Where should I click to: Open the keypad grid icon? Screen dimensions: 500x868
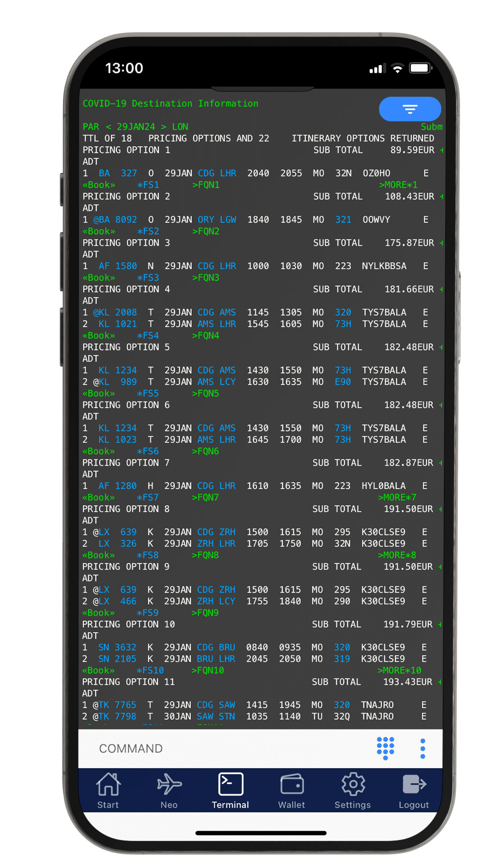pyautogui.click(x=385, y=748)
